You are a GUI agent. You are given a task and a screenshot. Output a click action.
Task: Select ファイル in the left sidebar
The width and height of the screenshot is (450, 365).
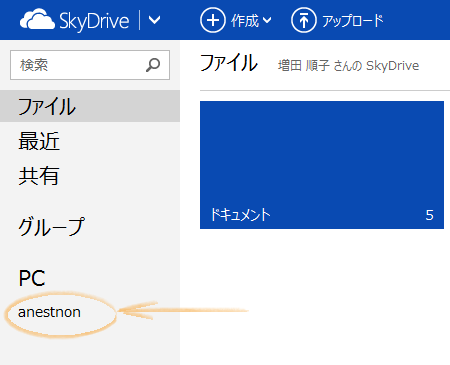coord(90,106)
